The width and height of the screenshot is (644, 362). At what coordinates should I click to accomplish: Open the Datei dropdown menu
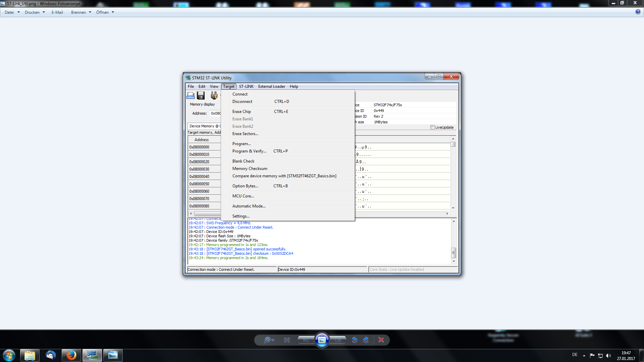pyautogui.click(x=12, y=12)
